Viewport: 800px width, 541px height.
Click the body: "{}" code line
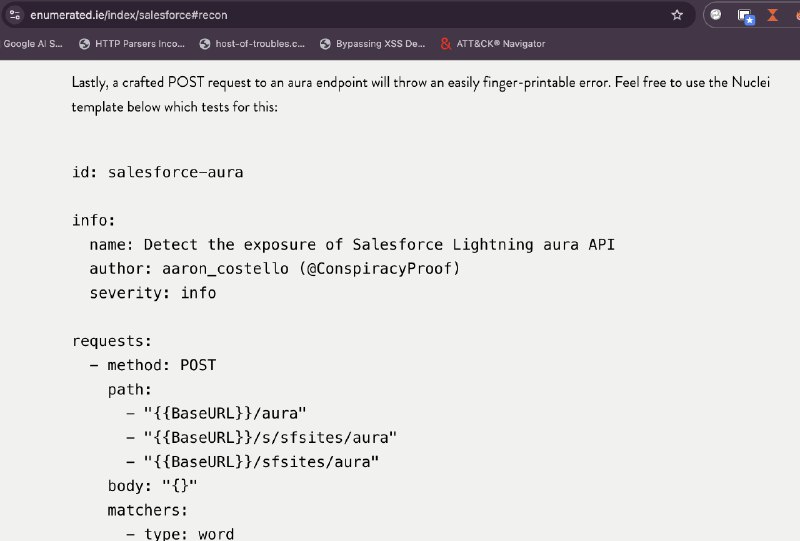[152, 485]
